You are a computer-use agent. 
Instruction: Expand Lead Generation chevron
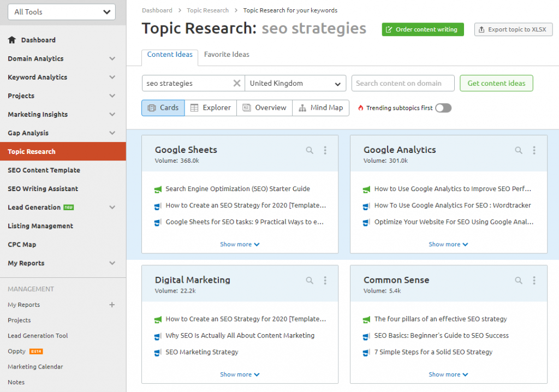point(112,207)
